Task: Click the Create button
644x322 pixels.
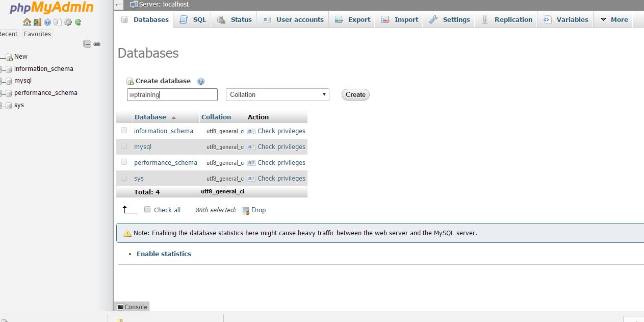Action: (x=355, y=94)
